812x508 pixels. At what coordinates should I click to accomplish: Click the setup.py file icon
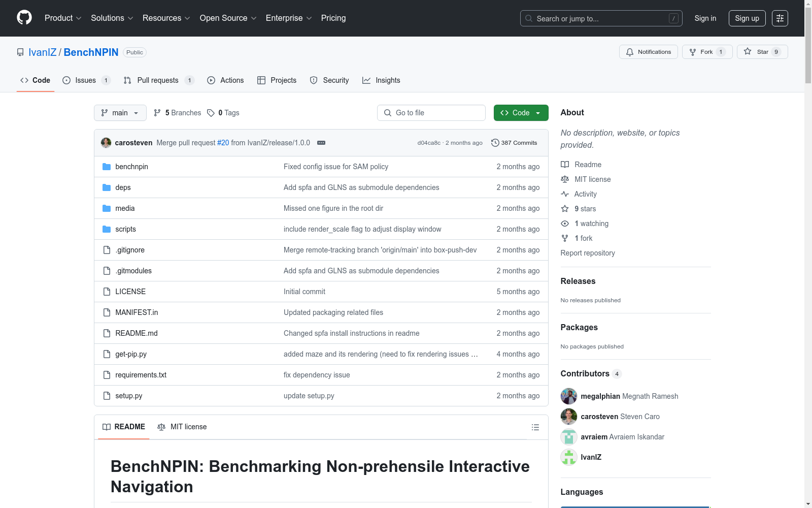coord(107,396)
